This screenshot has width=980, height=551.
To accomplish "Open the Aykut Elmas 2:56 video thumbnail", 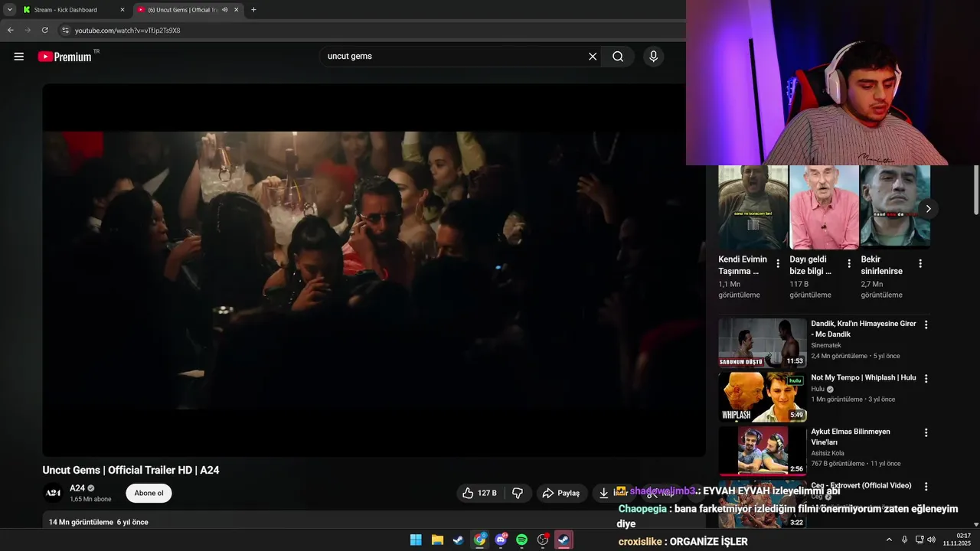I will point(763,451).
